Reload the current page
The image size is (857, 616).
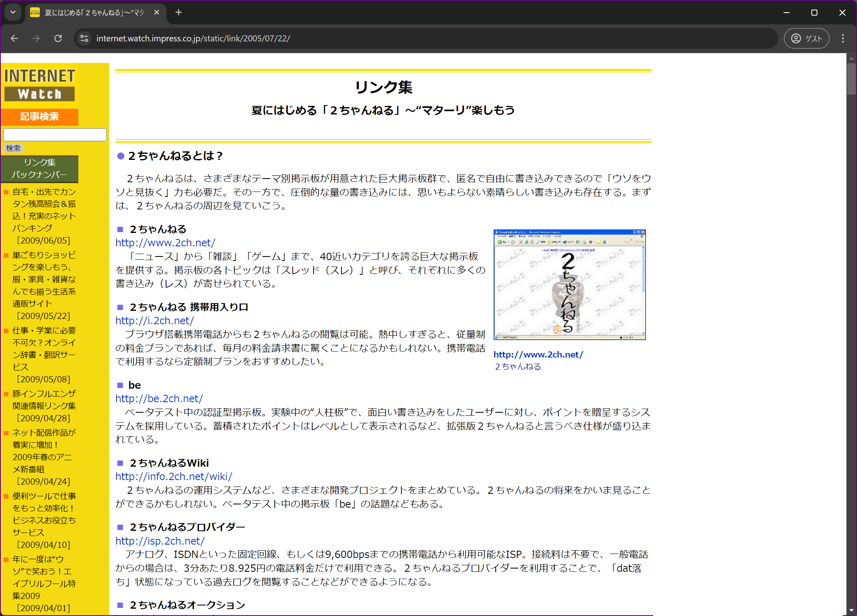click(58, 39)
